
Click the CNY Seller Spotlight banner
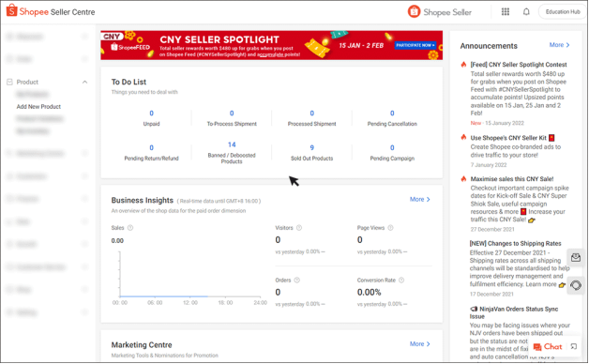(271, 45)
